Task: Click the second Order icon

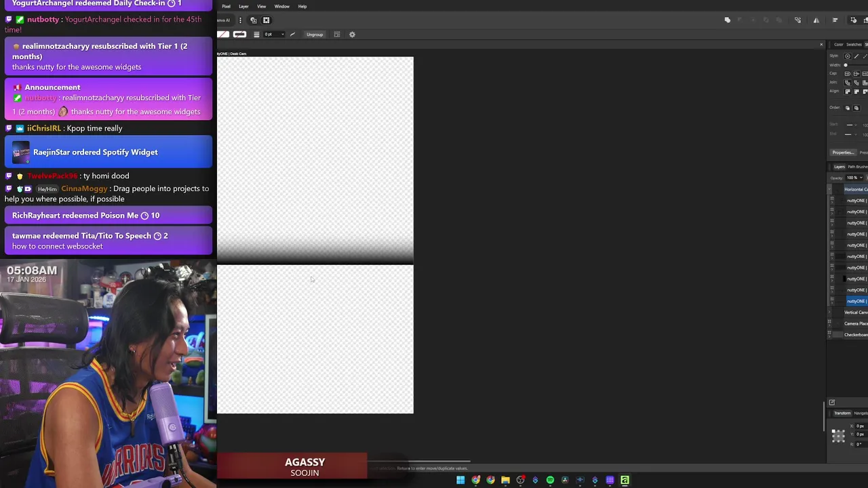Action: click(x=856, y=108)
